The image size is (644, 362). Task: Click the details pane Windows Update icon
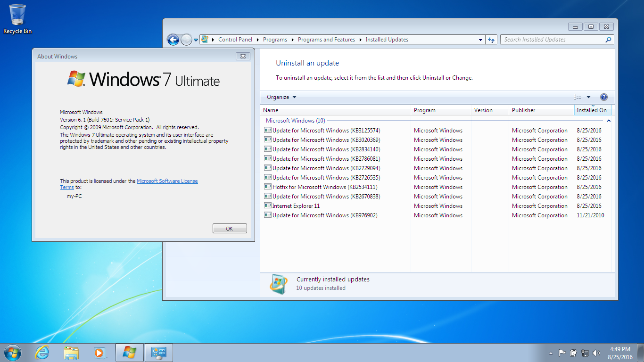click(x=278, y=284)
